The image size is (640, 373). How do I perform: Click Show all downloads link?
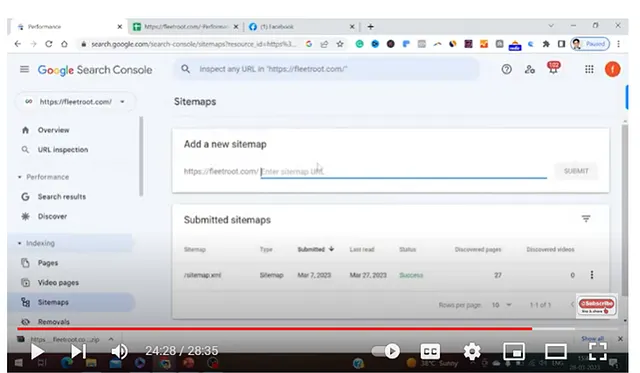coord(592,339)
